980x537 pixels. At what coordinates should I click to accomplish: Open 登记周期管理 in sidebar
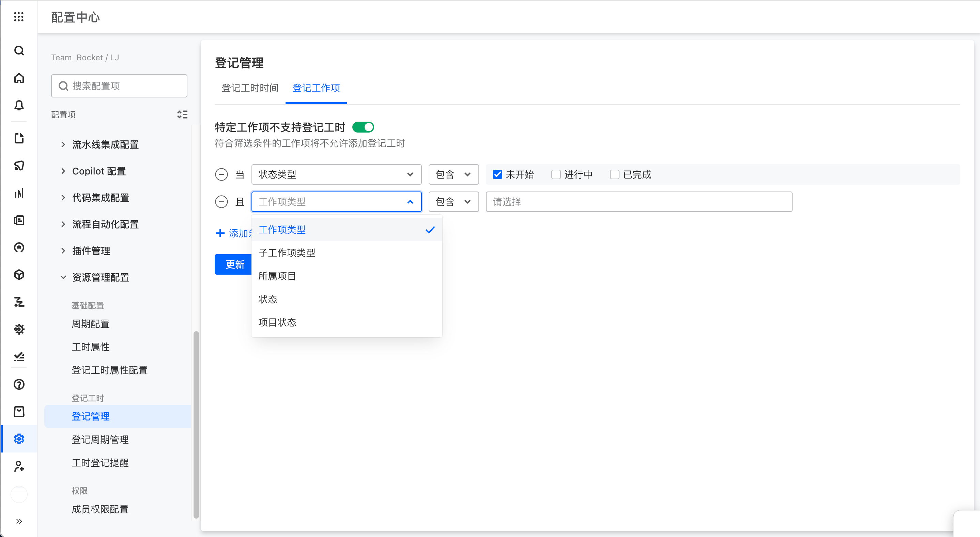tap(101, 440)
